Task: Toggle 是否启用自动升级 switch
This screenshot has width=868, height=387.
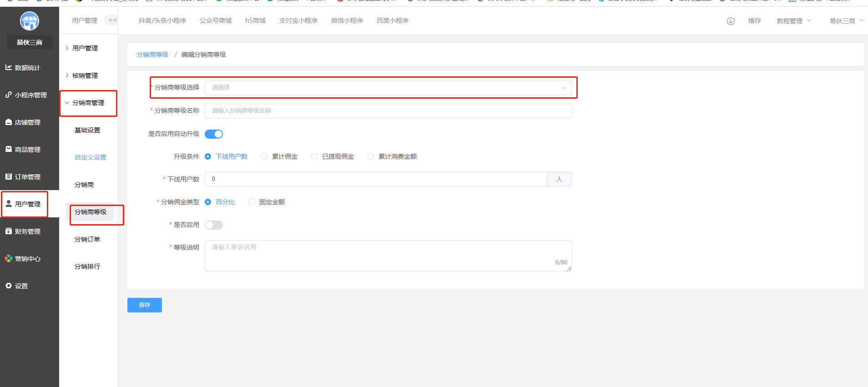Action: (x=214, y=134)
